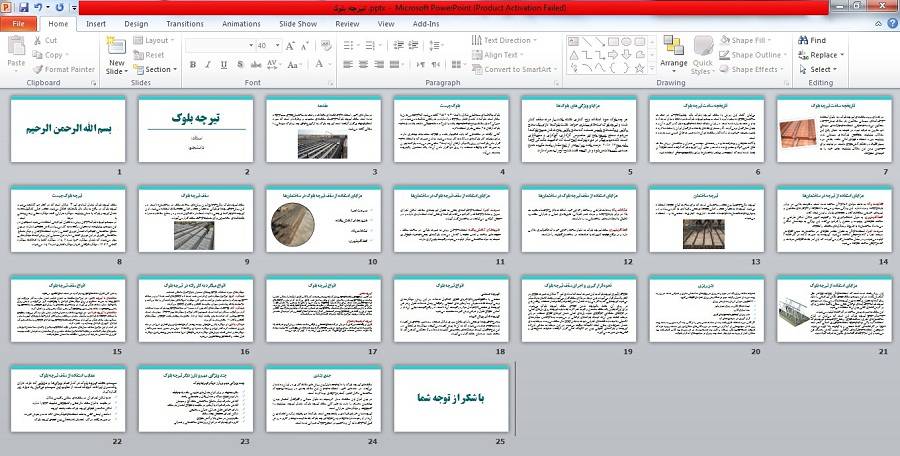Select the 5-point Star shape
The height and width of the screenshot is (456, 900).
coord(639,68)
